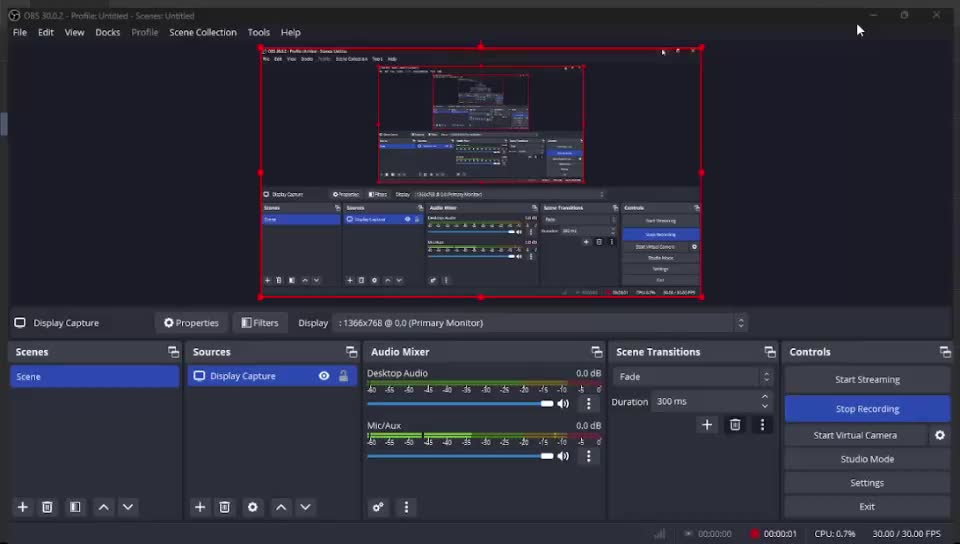Image resolution: width=960 pixels, height=544 pixels.
Task: Open the File menu
Action: point(20,32)
